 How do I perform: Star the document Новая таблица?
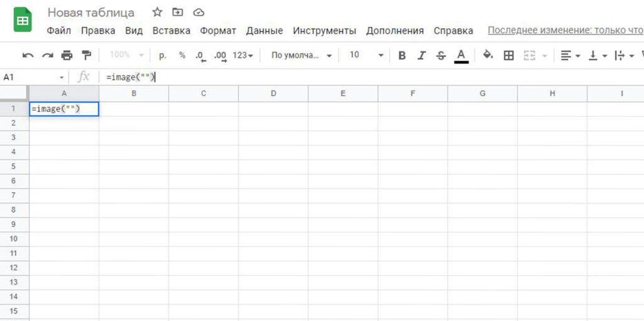point(157,13)
